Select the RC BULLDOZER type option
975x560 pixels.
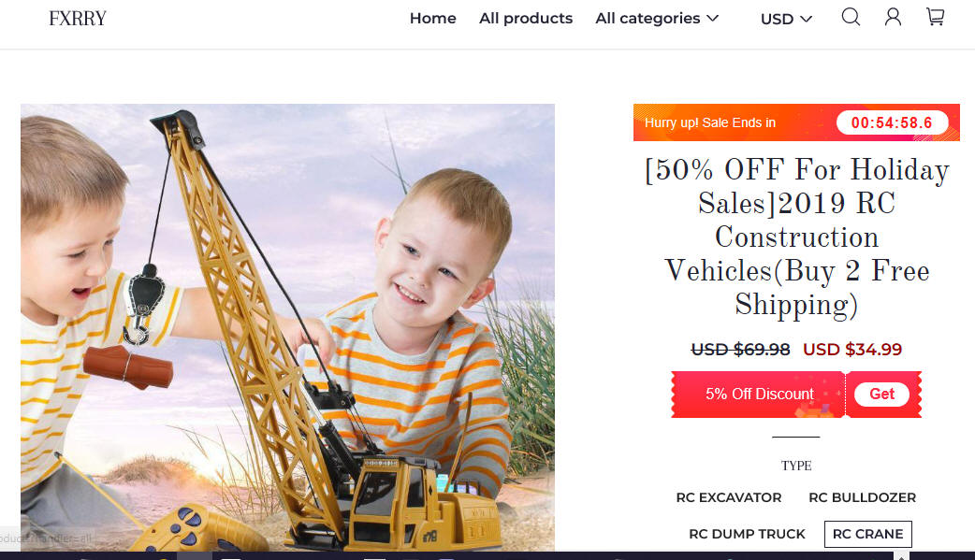tap(862, 497)
